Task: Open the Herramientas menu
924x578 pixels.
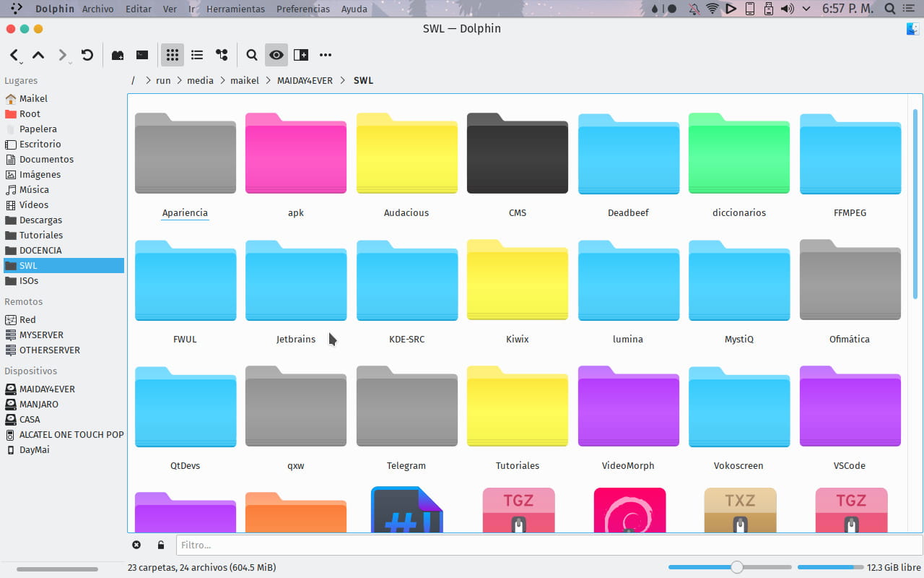Action: 235,9
